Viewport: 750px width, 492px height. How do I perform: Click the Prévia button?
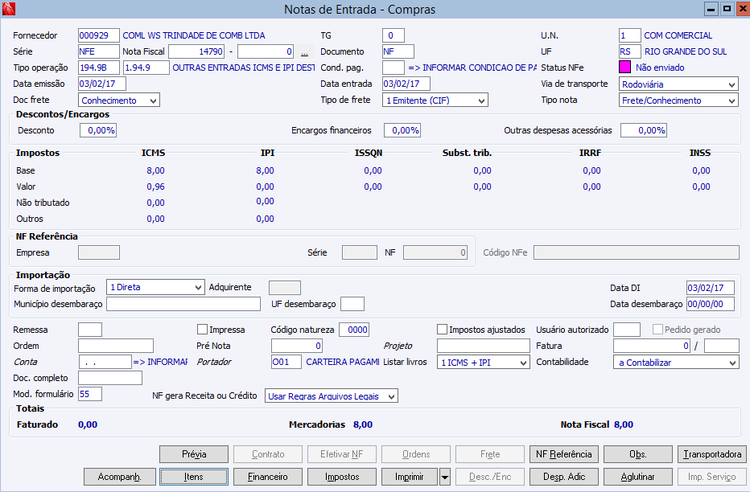[194, 454]
